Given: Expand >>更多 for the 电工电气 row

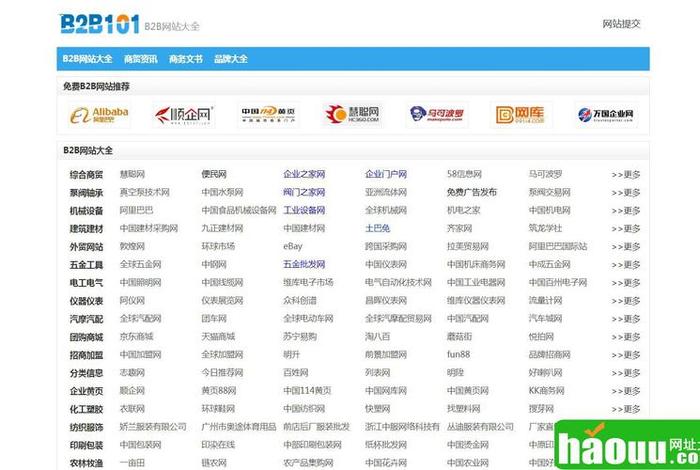Looking at the screenshot, I should click(626, 283).
